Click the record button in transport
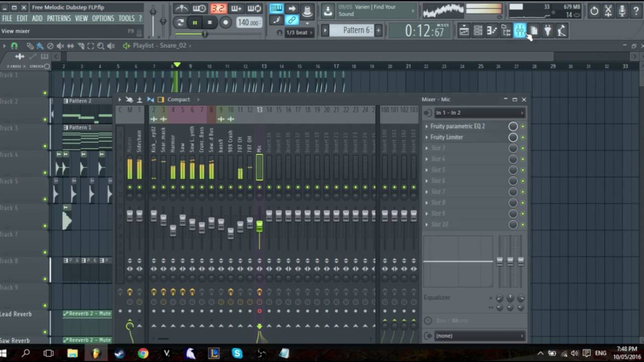Screen dimensions: 644x362 point(225,23)
